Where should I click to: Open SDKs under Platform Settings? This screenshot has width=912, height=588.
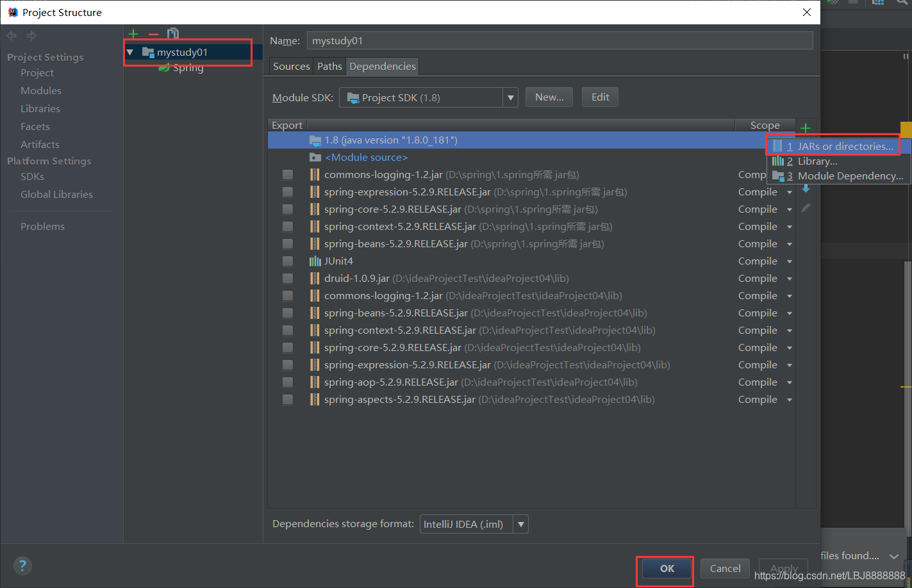[32, 177]
